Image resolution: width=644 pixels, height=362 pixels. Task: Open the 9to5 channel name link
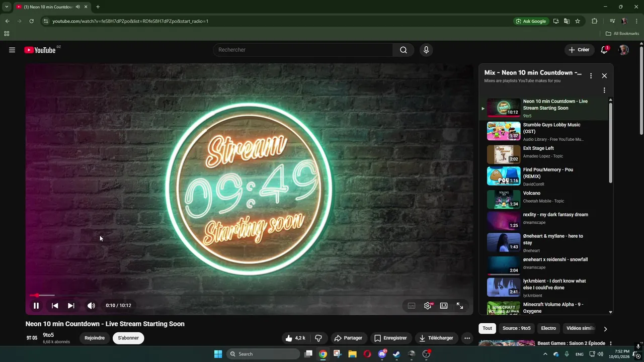pos(48,335)
